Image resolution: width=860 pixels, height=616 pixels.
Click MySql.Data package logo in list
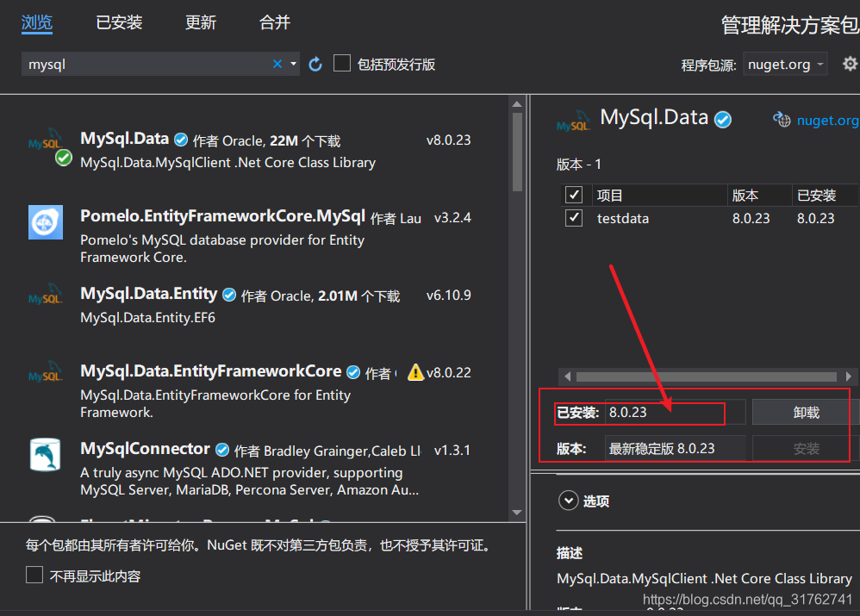(46, 141)
